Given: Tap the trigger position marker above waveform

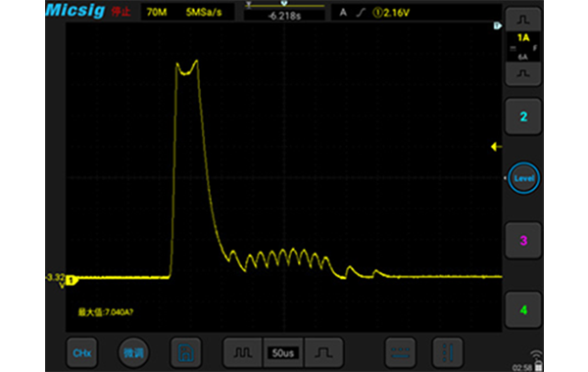Looking at the screenshot, I should (x=284, y=3).
